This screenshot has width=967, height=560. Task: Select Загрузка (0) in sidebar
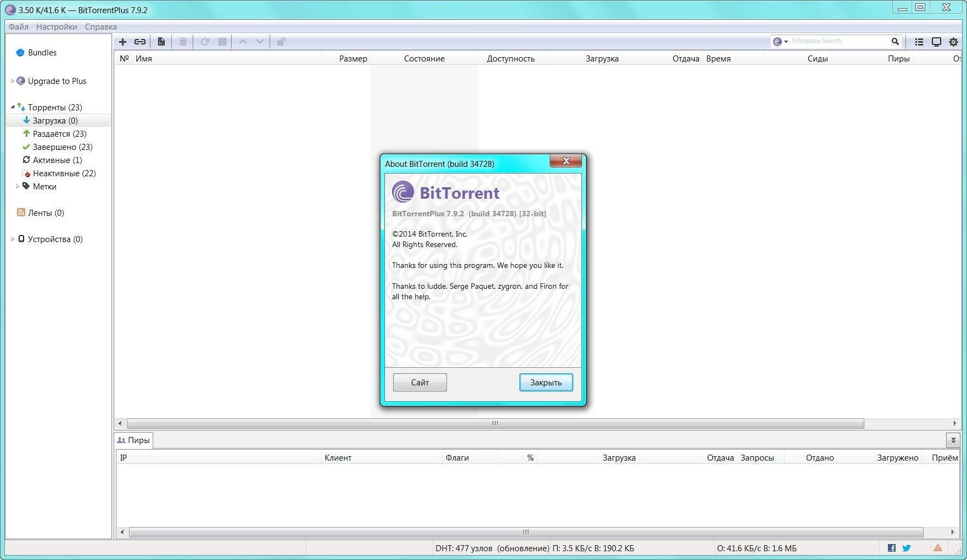point(58,121)
